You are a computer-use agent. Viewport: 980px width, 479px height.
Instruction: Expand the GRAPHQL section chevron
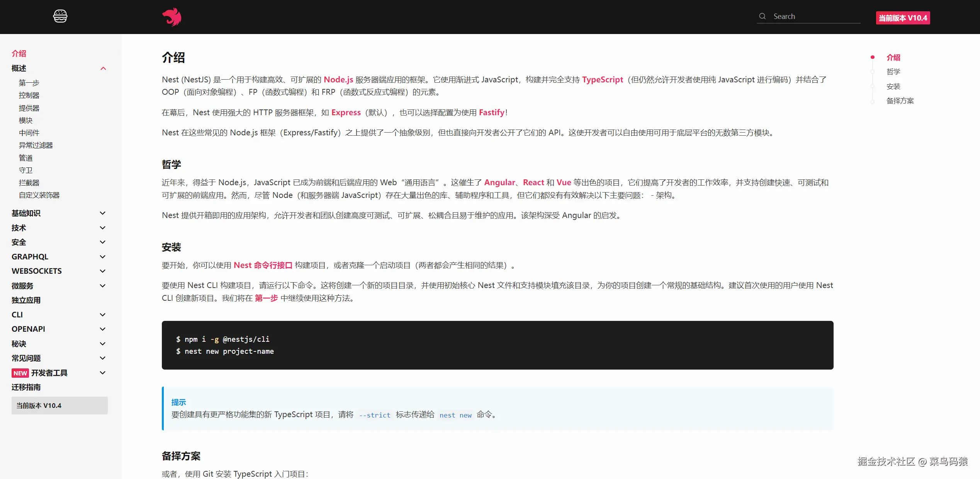[103, 257]
